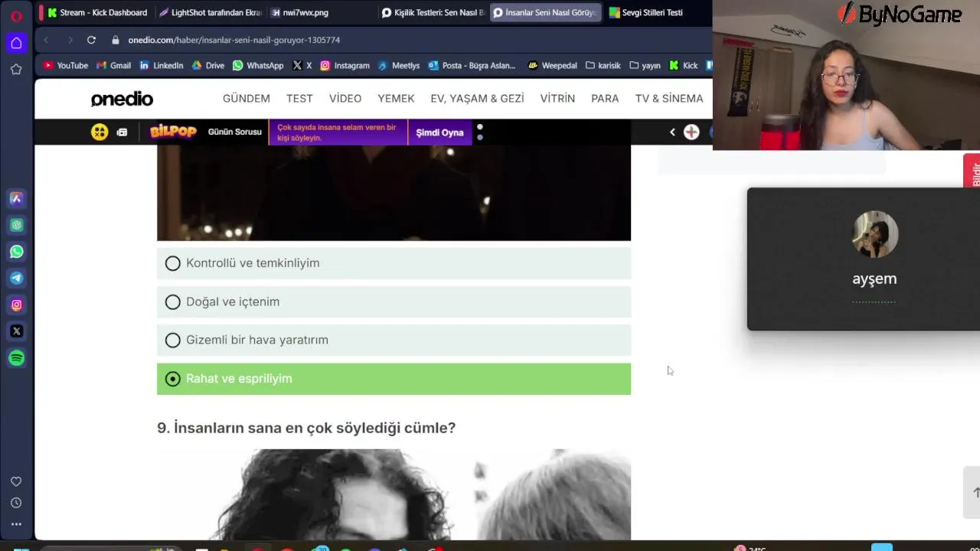Switch to the nwi7wvx.png tab
The image size is (980, 551).
point(322,12)
